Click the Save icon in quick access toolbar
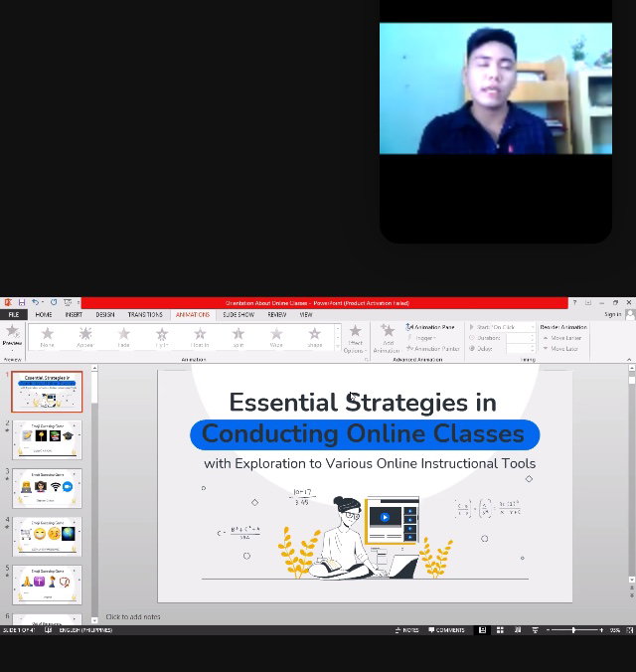636x672 pixels. point(22,302)
